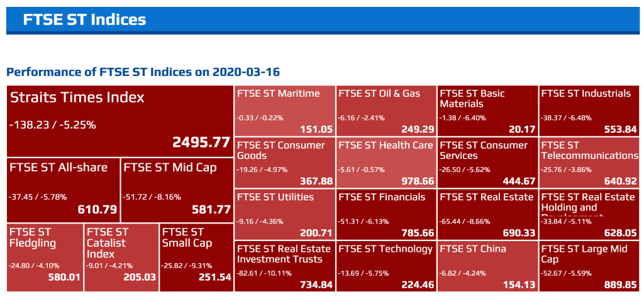Open the FTSE ST All-share tile
Viewport: 644px width, 297px height.
click(63, 189)
